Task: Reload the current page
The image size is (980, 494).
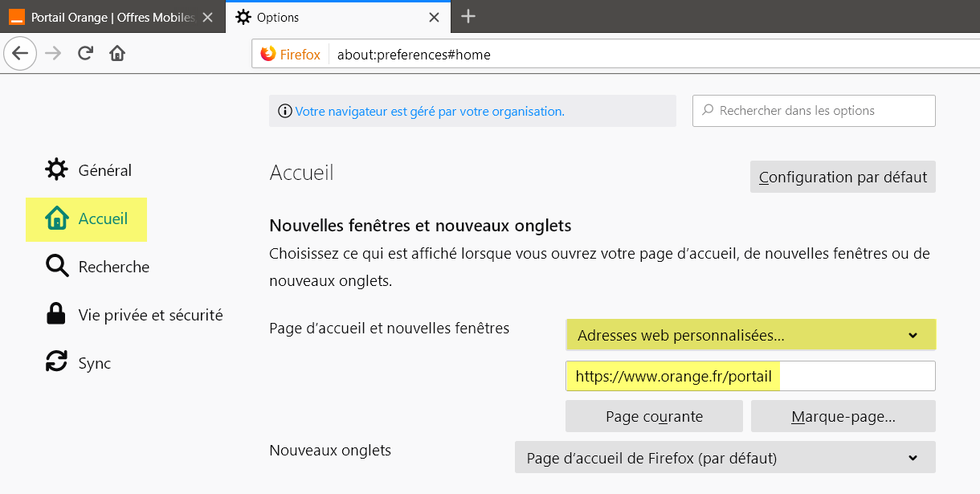Action: (x=85, y=54)
